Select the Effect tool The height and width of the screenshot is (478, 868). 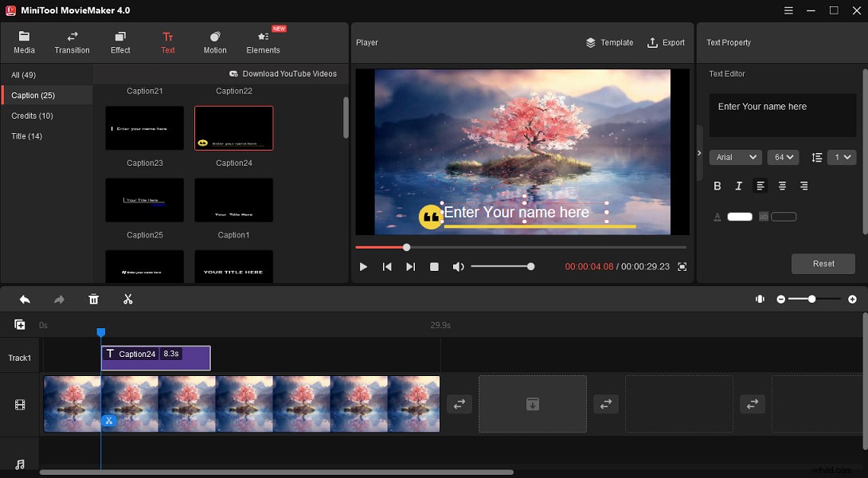tap(119, 41)
